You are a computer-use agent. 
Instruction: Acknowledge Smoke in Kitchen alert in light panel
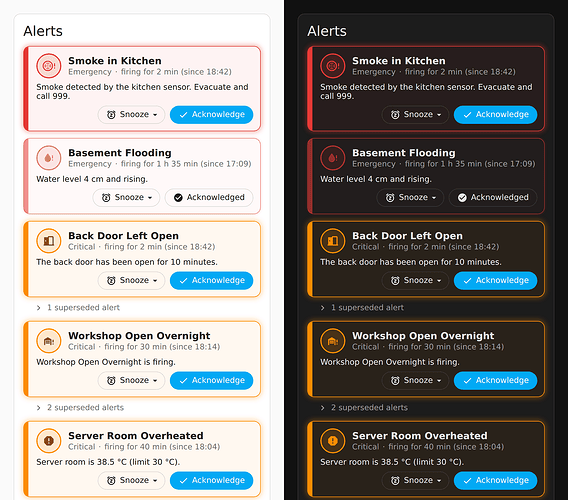click(212, 114)
